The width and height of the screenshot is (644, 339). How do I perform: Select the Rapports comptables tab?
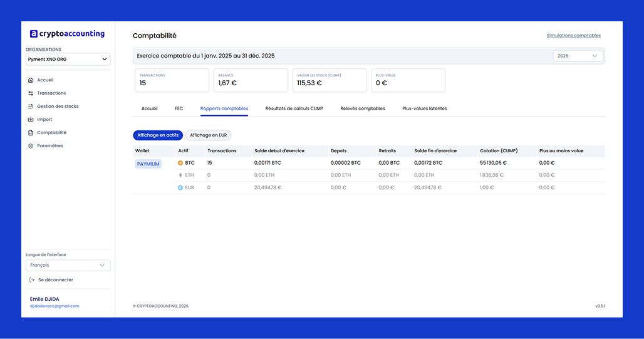click(224, 108)
